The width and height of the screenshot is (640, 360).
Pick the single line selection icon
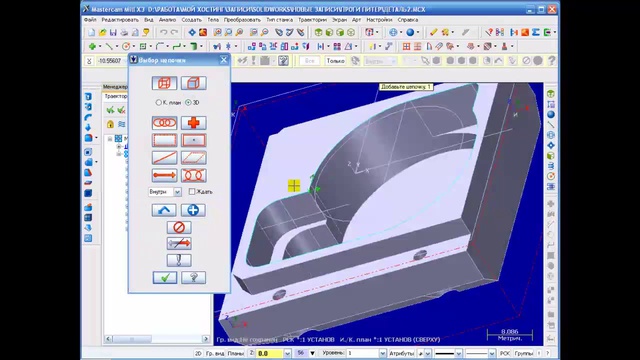164,158
